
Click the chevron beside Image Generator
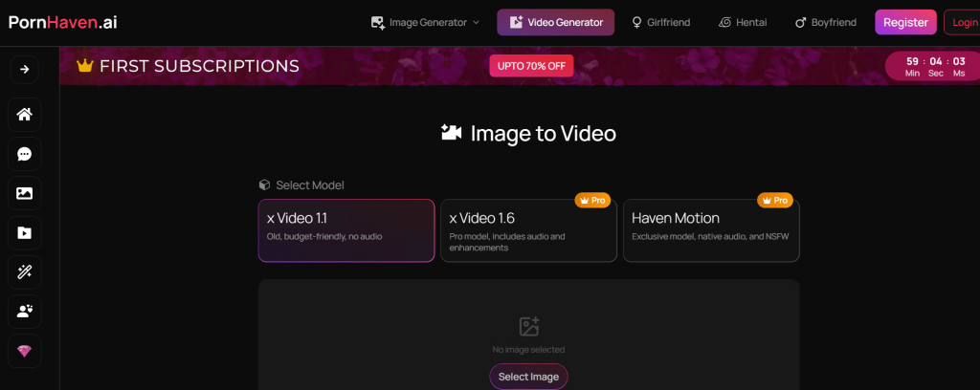476,22
